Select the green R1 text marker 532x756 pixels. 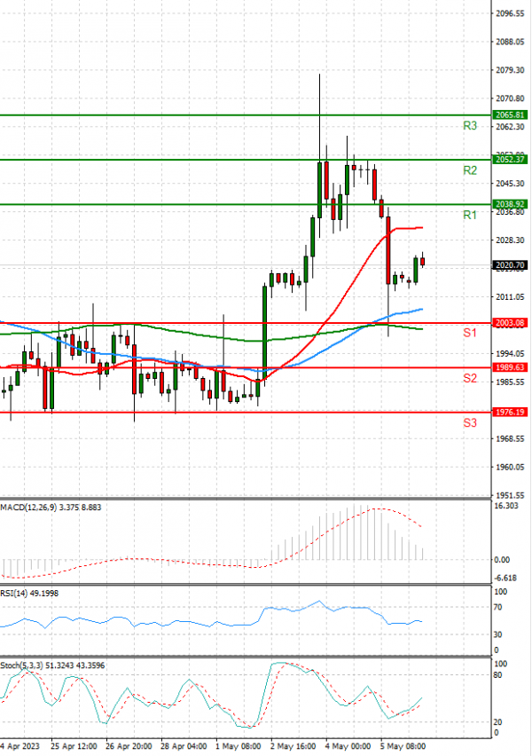point(470,215)
